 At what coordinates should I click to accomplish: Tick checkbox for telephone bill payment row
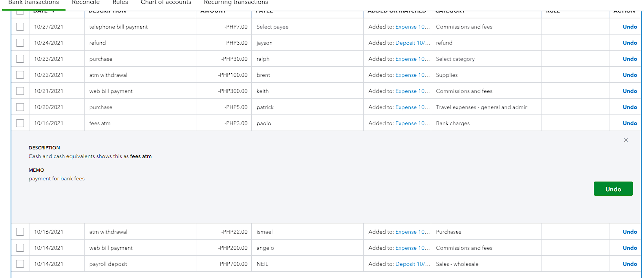20,27
